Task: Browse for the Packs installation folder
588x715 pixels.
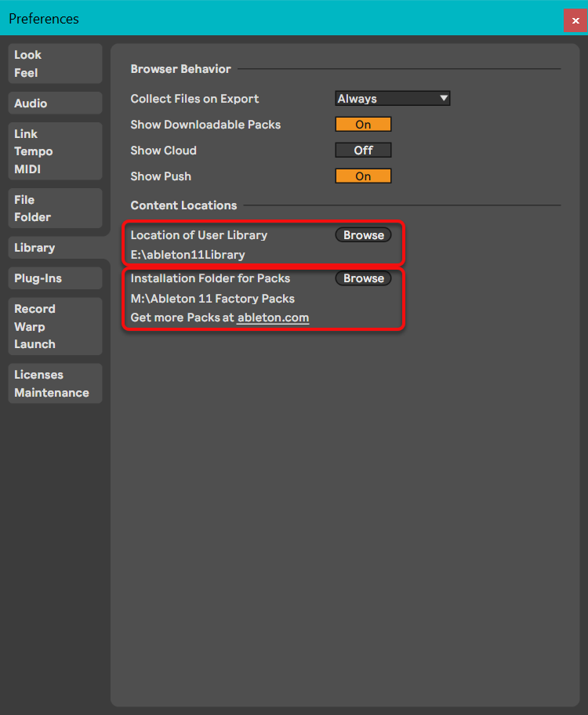Action: [363, 278]
